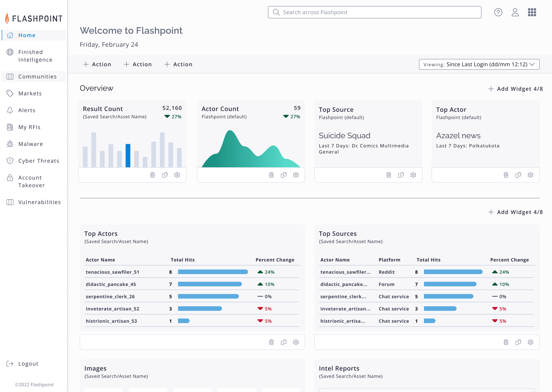The height and width of the screenshot is (392, 552).
Task: Go to Finished Intelligence page
Action: coord(35,56)
